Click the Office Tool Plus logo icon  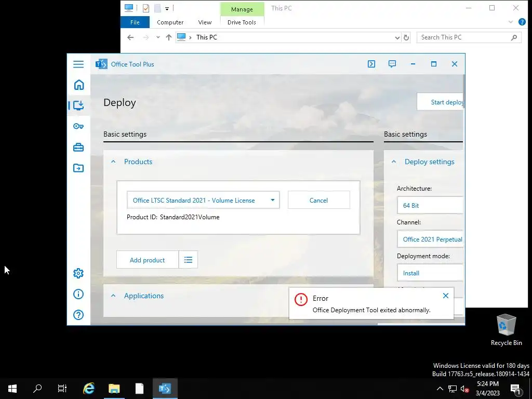[101, 64]
